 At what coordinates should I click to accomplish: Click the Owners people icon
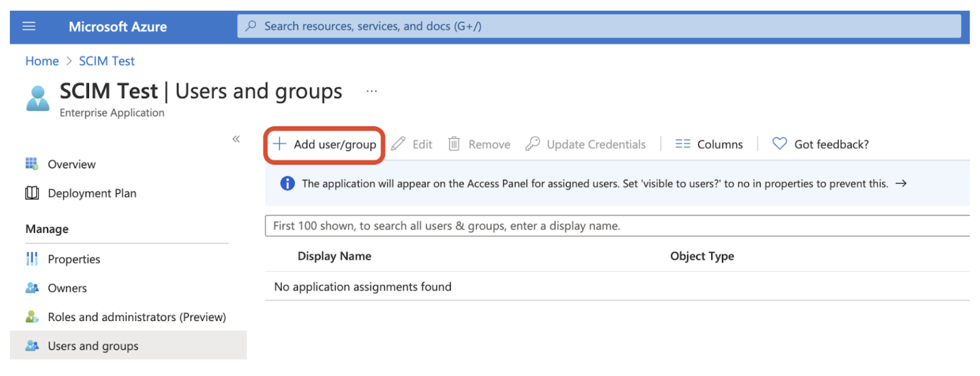[x=32, y=287]
